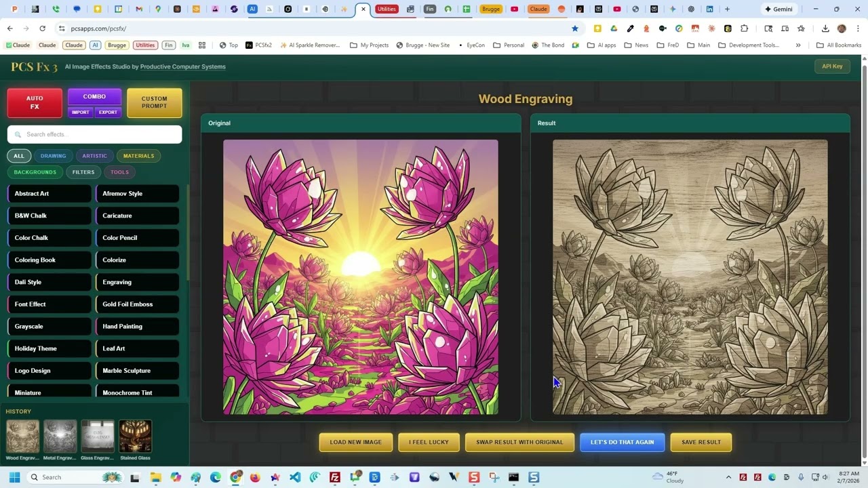This screenshot has width=868, height=488.
Task: Select the ARTISTIC category filter
Action: point(94,156)
